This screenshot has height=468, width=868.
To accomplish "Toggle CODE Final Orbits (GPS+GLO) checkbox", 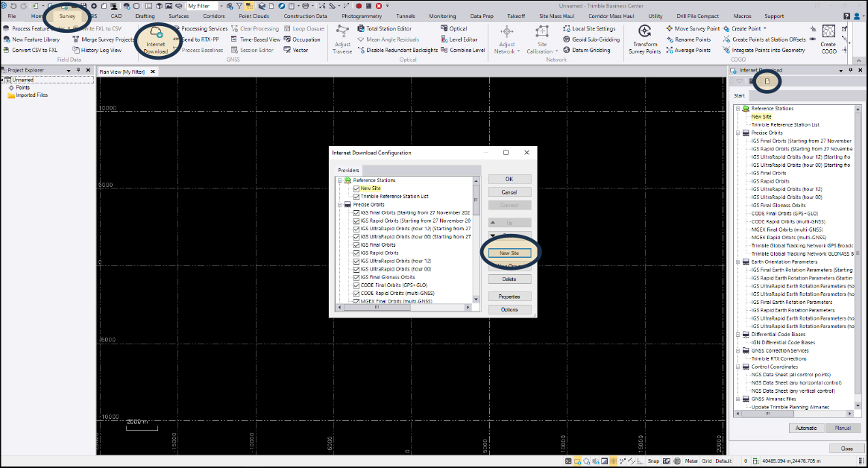I will click(x=356, y=285).
